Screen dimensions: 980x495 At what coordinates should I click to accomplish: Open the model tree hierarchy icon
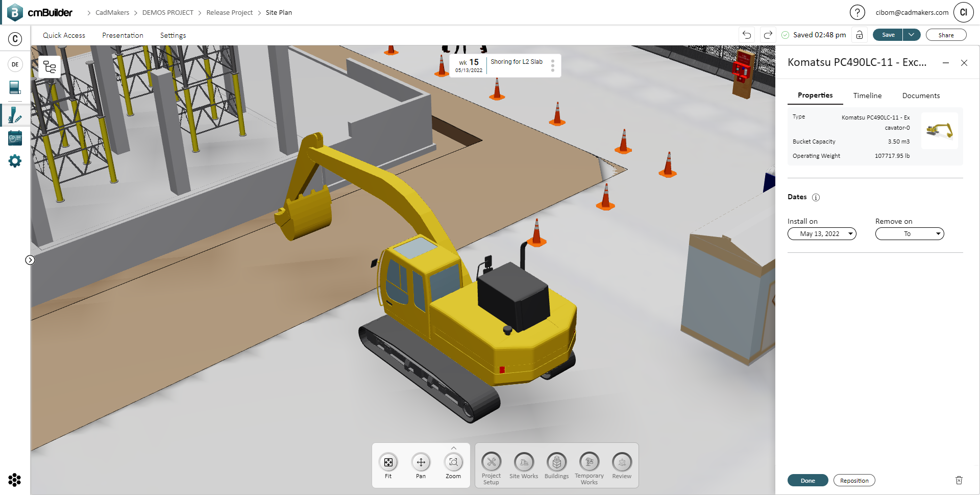pyautogui.click(x=50, y=67)
